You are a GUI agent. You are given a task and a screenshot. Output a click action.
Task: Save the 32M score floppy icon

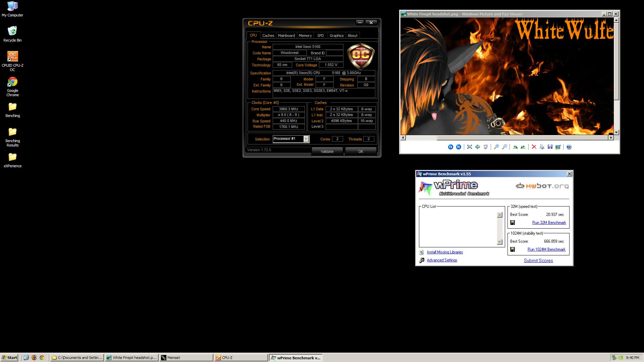[513, 223]
